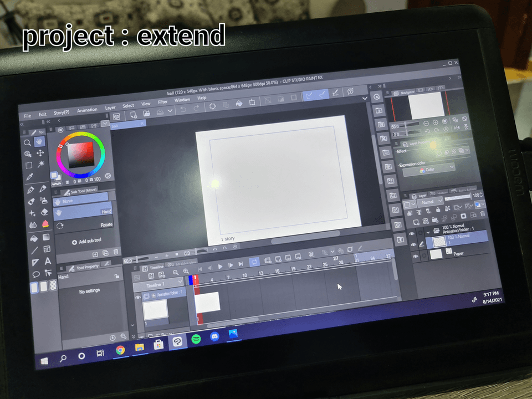The image size is (532, 399).
Task: Select the Eyedropper tool
Action: click(30, 177)
